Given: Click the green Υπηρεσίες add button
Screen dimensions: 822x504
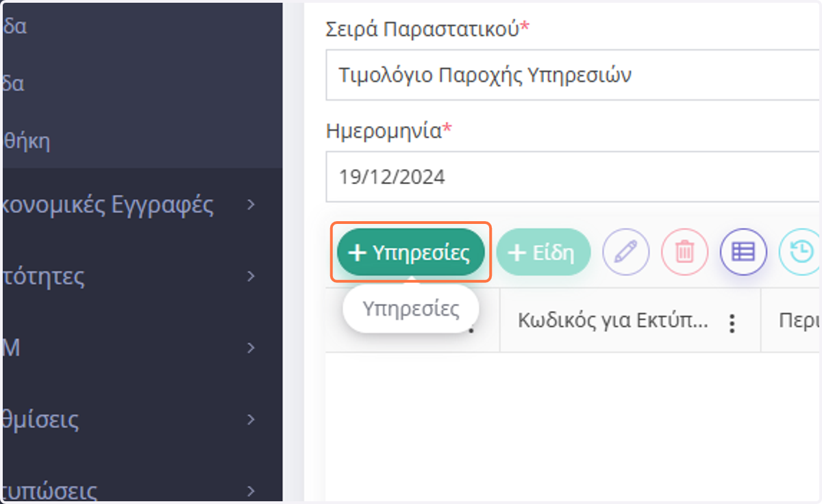Looking at the screenshot, I should pos(410,252).
